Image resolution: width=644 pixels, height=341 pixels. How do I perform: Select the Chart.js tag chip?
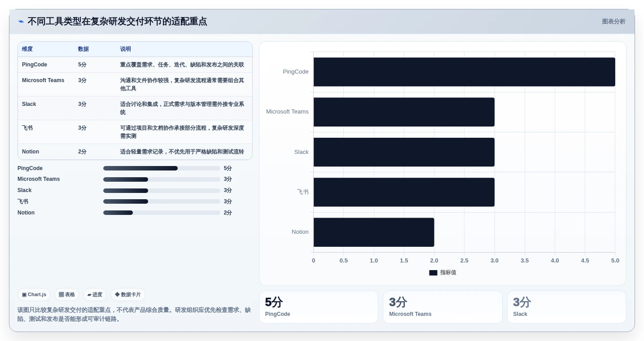click(x=34, y=295)
